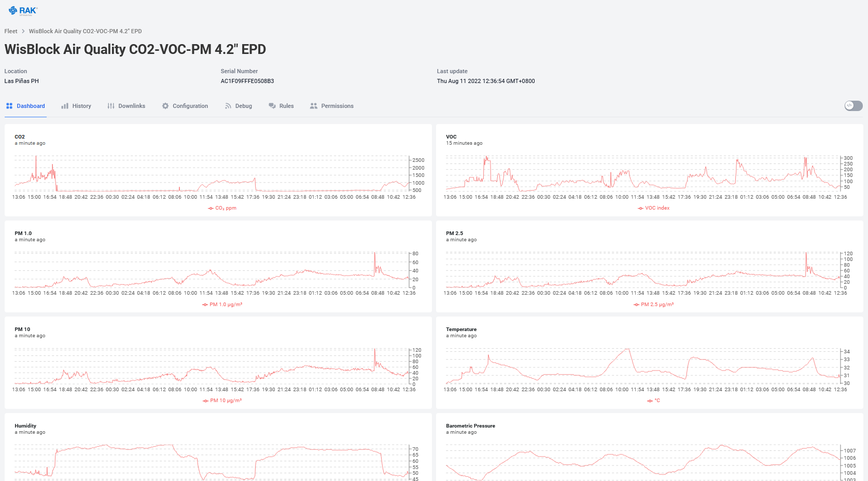
Task: Click the Humidity chart title
Action: tap(25, 426)
